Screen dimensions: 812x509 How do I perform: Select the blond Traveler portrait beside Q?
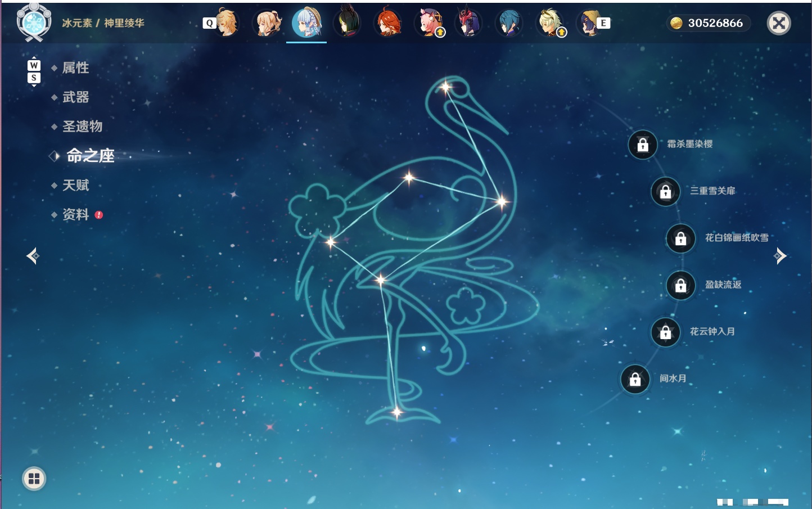[227, 23]
